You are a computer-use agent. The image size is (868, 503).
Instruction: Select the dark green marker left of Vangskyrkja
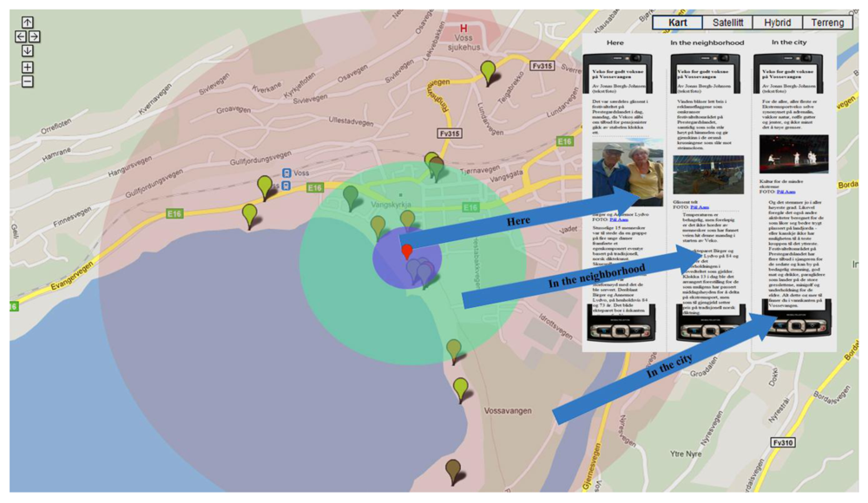click(x=351, y=198)
